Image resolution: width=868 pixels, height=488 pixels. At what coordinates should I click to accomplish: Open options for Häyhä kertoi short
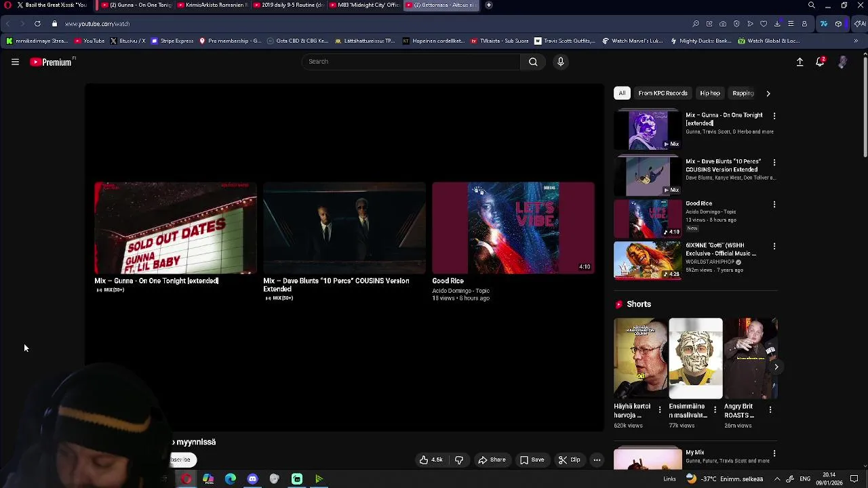(x=660, y=410)
